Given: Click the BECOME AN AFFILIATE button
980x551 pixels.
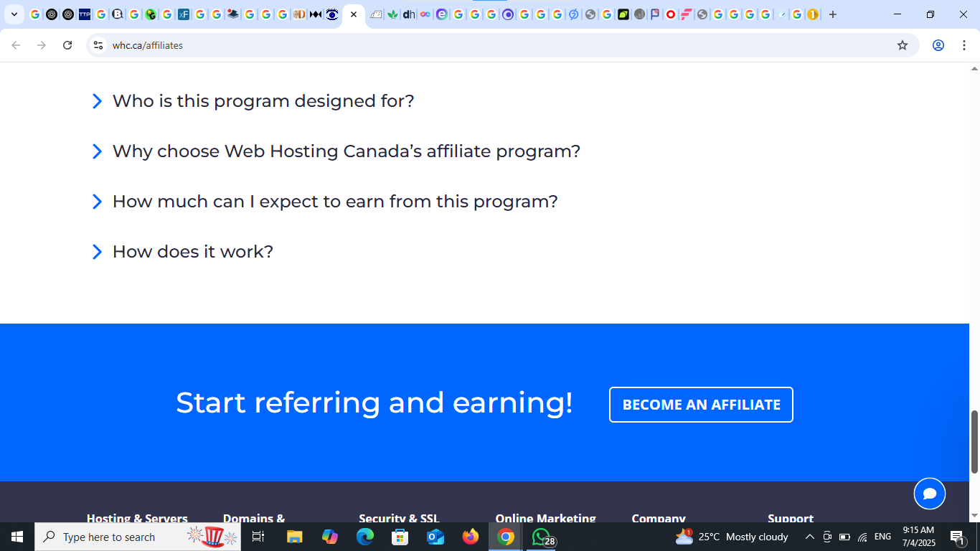Looking at the screenshot, I should (x=701, y=405).
